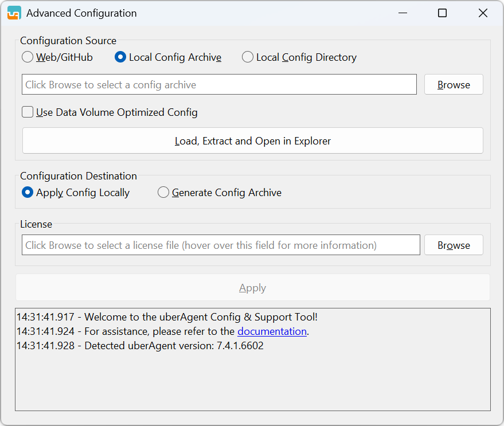Select Local Config Archive source
Viewport: 504px width, 426px height.
120,57
